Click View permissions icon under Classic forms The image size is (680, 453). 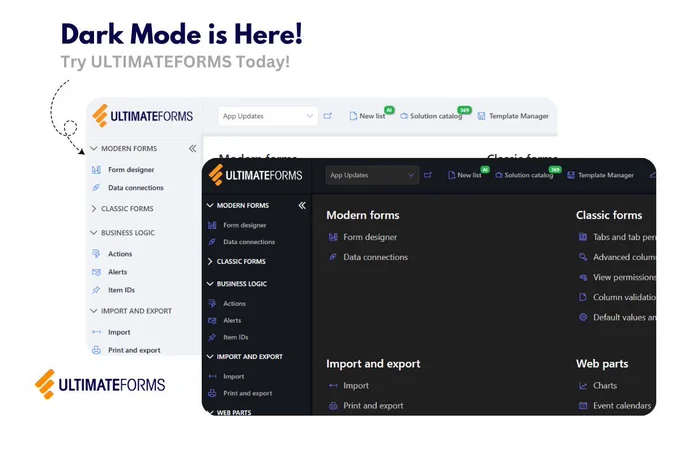pos(583,277)
